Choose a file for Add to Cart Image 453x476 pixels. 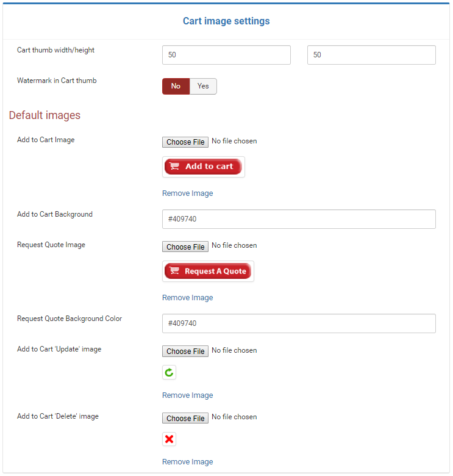185,142
